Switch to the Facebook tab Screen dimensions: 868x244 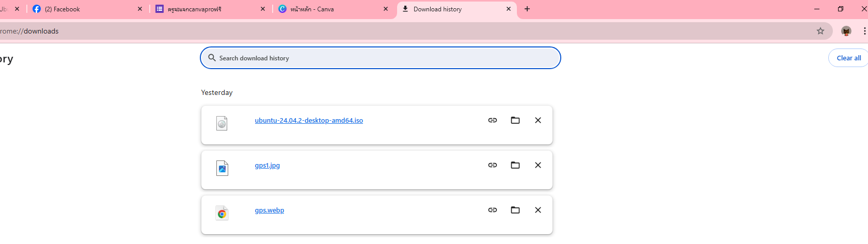pos(83,9)
